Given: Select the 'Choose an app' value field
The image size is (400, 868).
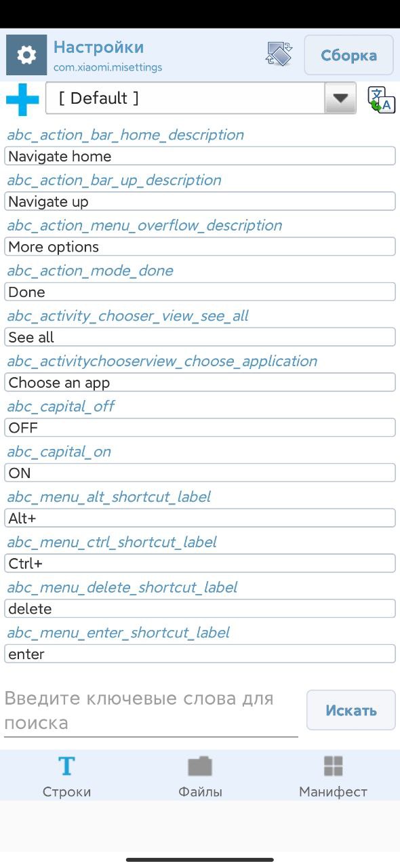Looking at the screenshot, I should 200,382.
